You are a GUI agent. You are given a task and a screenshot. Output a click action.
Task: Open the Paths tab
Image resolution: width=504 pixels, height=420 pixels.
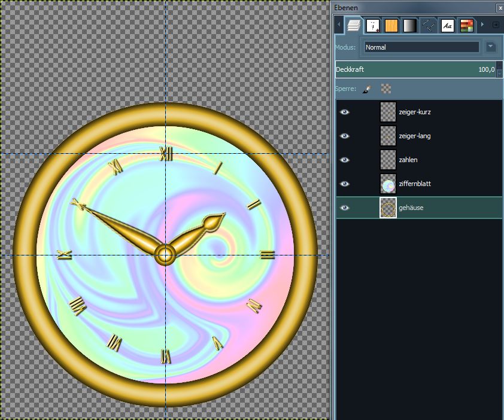tap(429, 26)
